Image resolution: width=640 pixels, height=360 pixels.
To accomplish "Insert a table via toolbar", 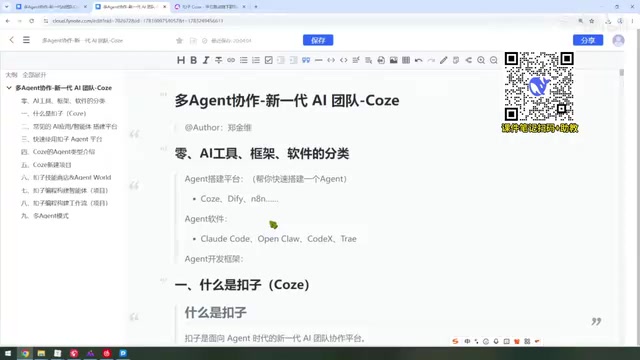I will (x=406, y=60).
